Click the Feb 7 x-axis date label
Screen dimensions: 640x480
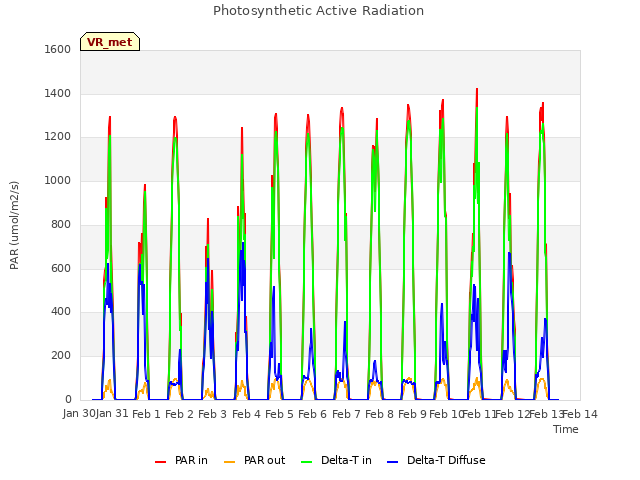point(346,414)
